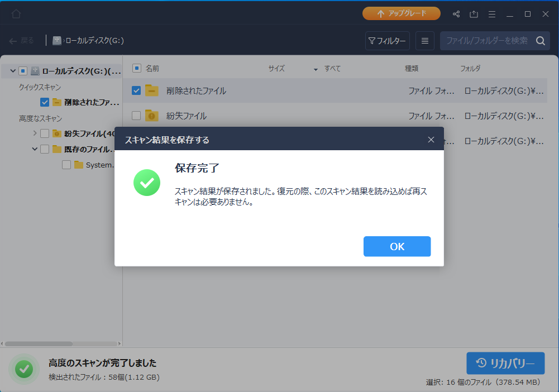Click the home icon in title bar
The width and height of the screenshot is (559, 392).
point(16,14)
